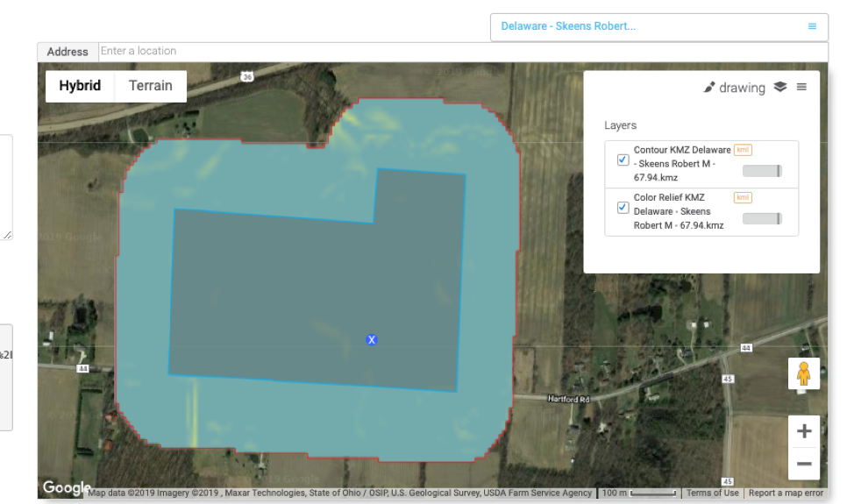This screenshot has height=504, width=854.
Task: Switch to the Terrain map view
Action: coord(151,86)
